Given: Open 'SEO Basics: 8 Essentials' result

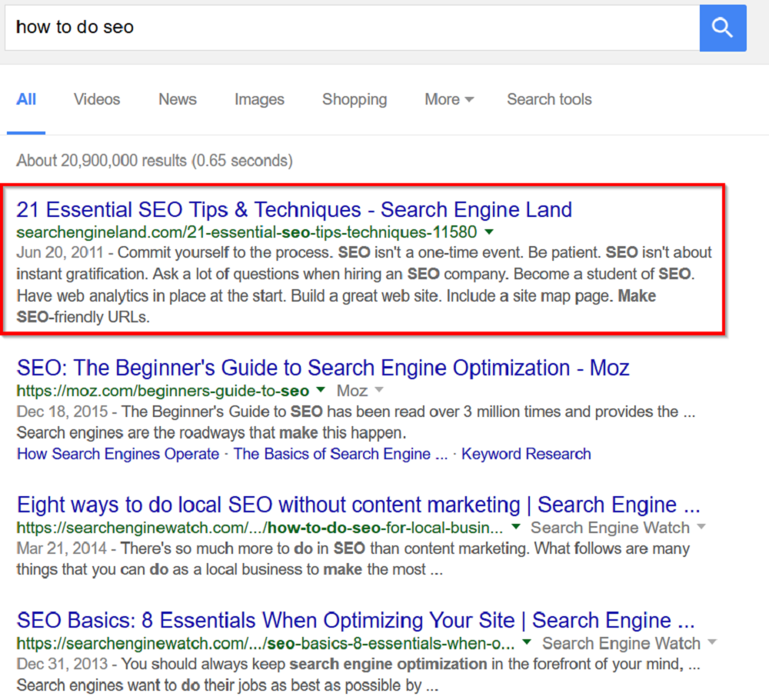Looking at the screenshot, I should (x=355, y=620).
